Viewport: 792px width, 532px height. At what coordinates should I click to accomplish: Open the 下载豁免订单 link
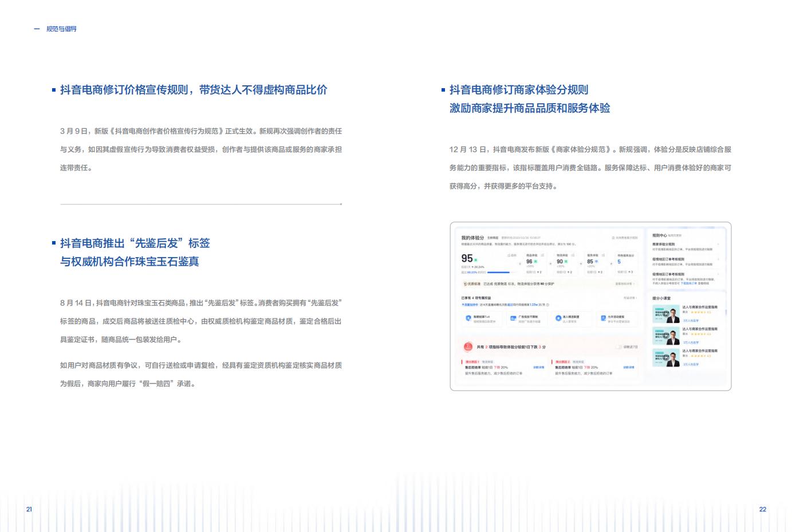(x=689, y=283)
